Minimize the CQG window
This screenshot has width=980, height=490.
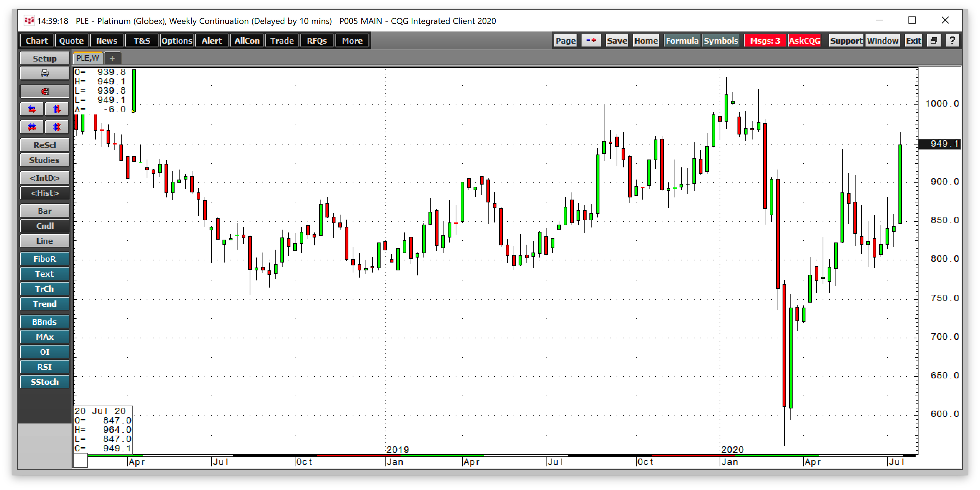point(879,20)
